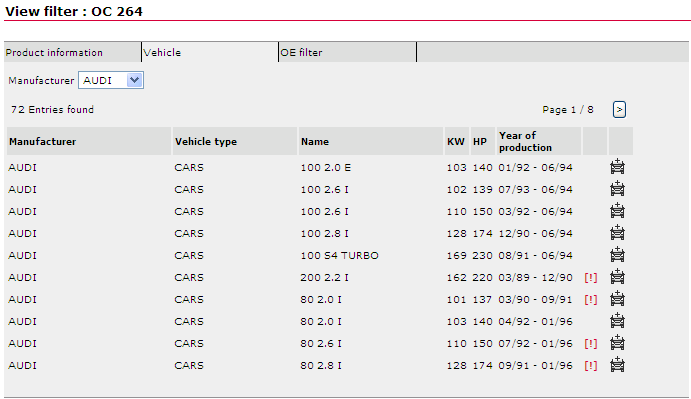
Task: Select the name '80 2.8 I'
Action: 321,366
